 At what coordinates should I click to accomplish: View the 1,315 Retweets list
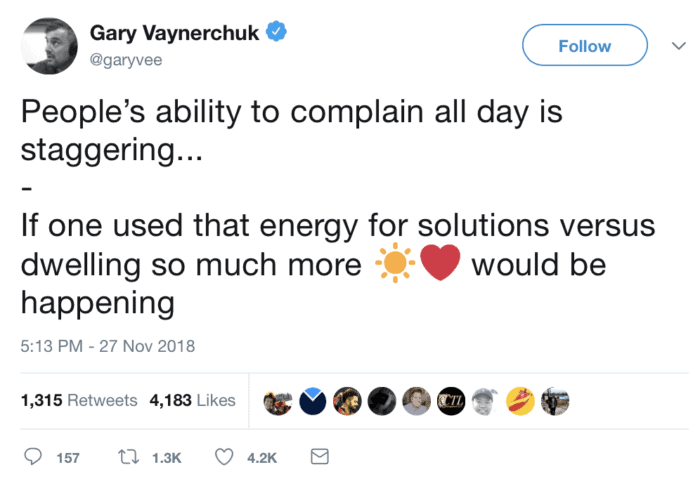[79, 400]
